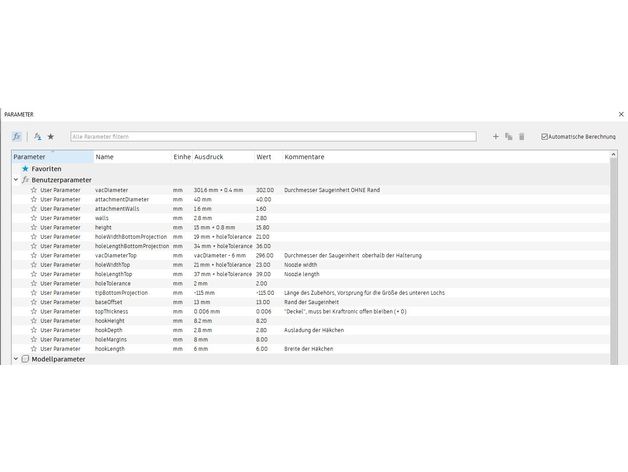Screen dimensions: 628x472
Task: Collapse the Modellparameter section arrow
Action: (15, 358)
